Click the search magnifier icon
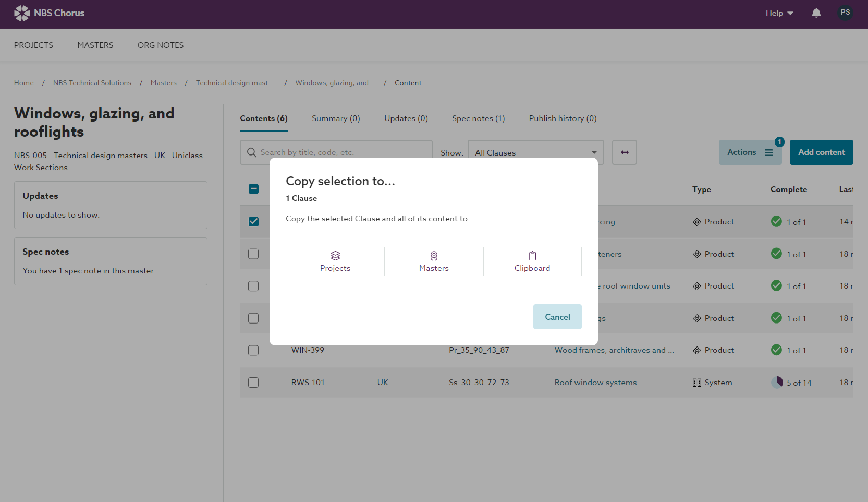 coord(251,152)
